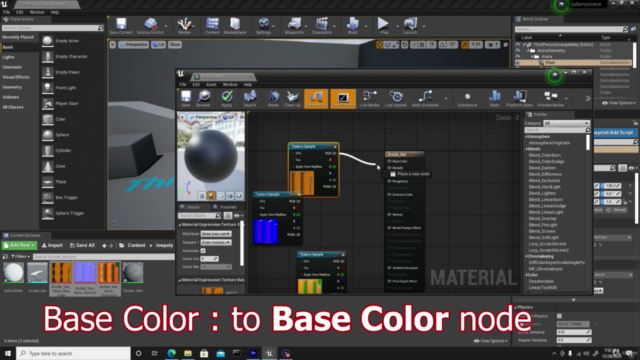
Task: Click Add New in Content Browser
Action: 20,245
